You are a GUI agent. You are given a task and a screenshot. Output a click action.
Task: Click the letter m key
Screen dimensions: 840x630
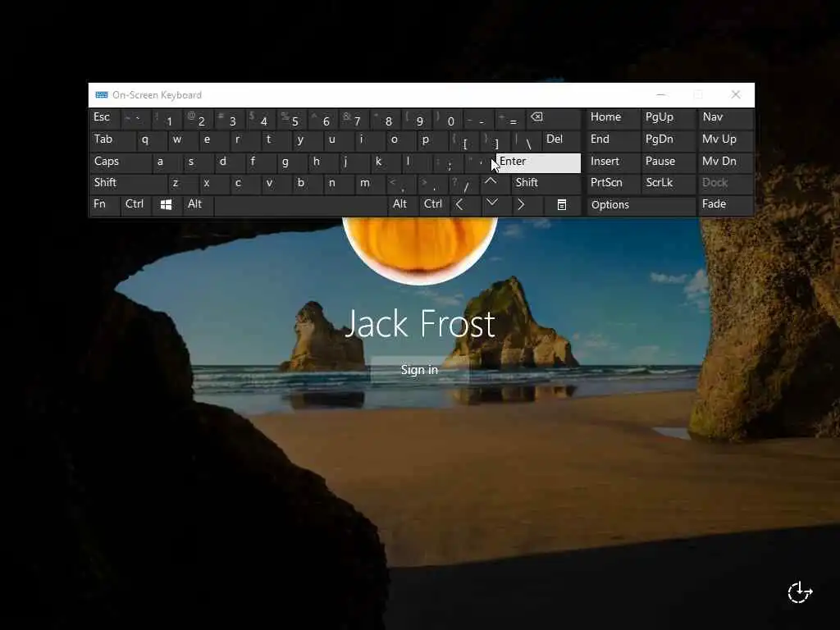coord(370,184)
